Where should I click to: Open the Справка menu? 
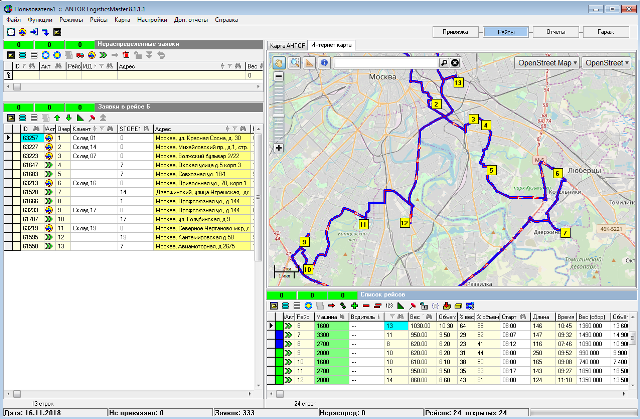tap(226, 20)
